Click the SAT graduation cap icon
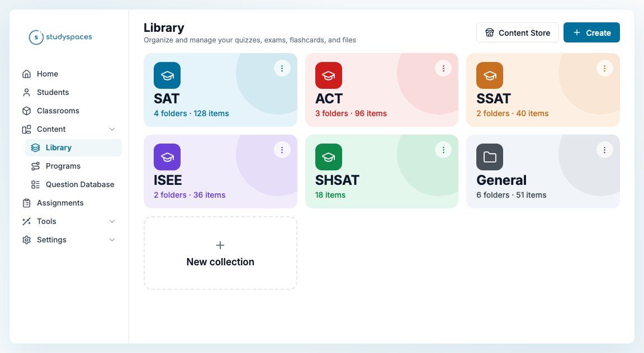The image size is (644, 353). coord(167,75)
